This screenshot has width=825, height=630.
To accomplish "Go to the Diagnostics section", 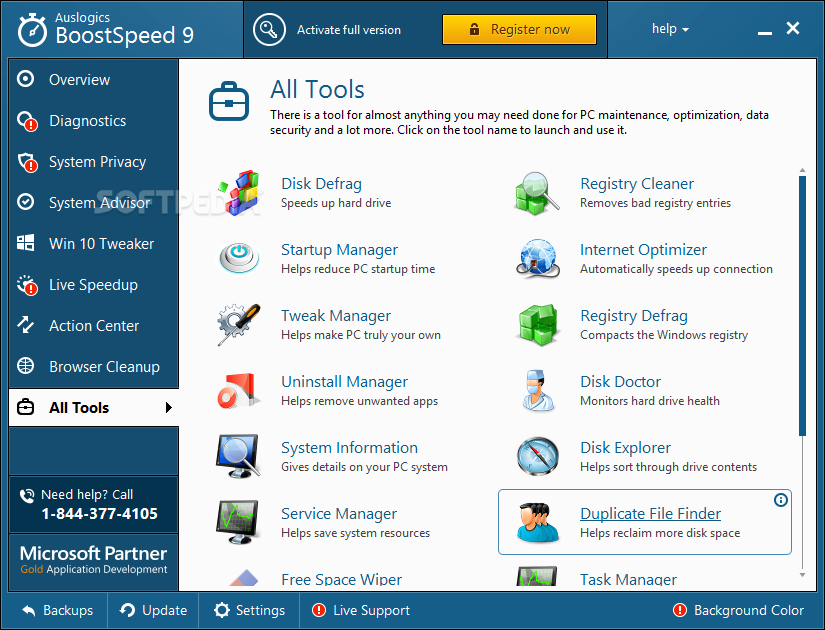I will pos(94,121).
